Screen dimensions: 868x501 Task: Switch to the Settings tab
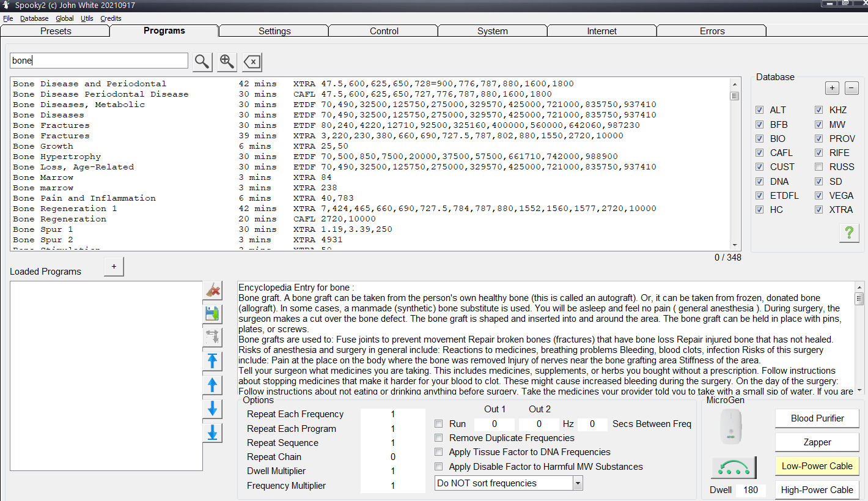click(x=274, y=31)
